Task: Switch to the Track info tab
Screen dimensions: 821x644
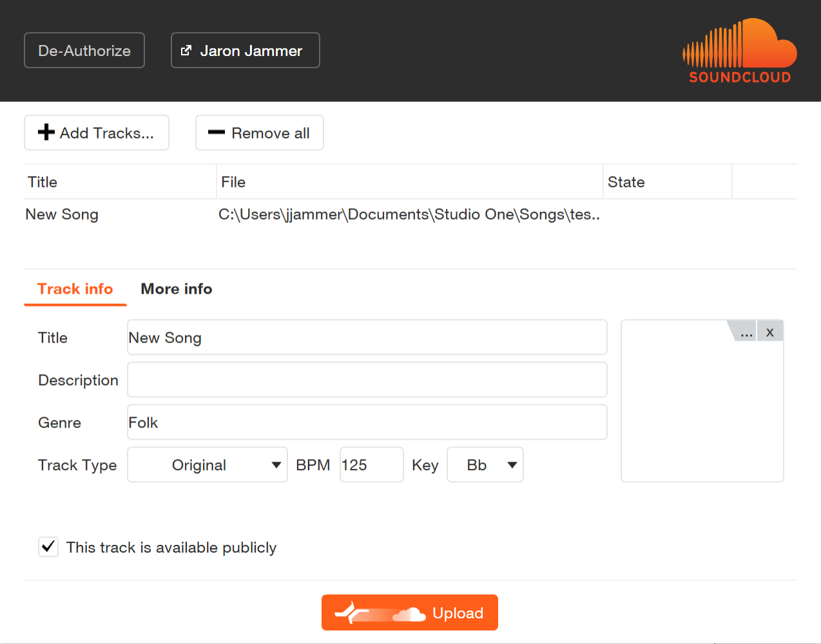Action: (75, 289)
